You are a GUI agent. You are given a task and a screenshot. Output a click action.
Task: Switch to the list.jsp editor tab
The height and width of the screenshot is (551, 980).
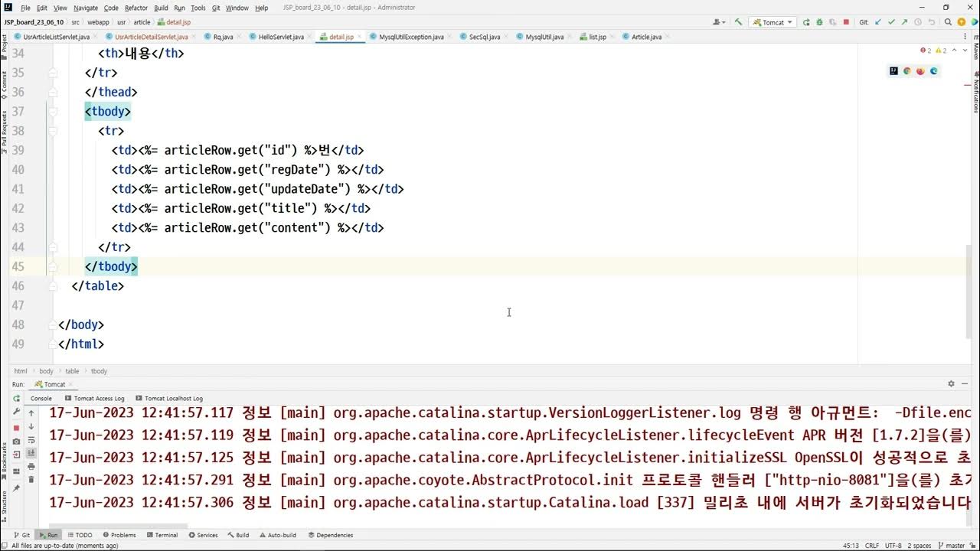pos(597,37)
